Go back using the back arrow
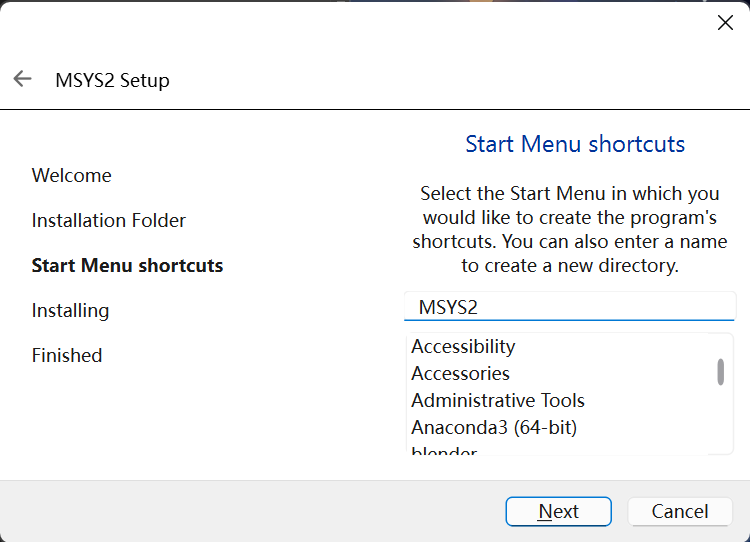The height and width of the screenshot is (542, 750). [x=22, y=79]
